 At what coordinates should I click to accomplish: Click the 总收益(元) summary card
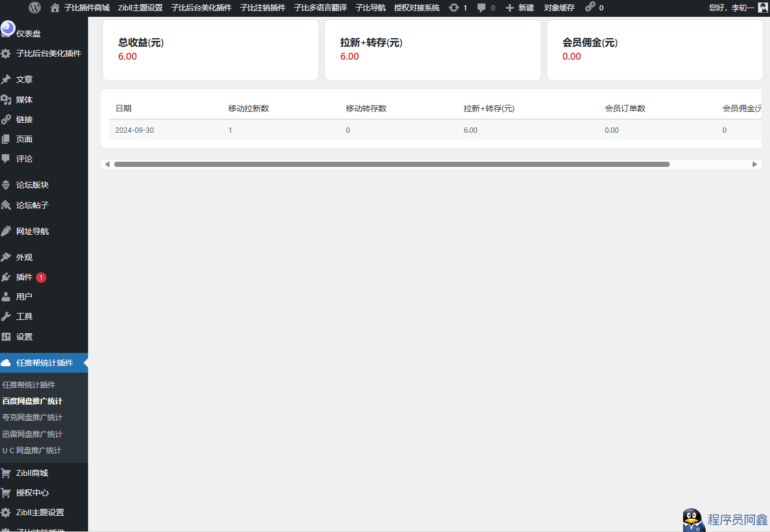pos(210,50)
